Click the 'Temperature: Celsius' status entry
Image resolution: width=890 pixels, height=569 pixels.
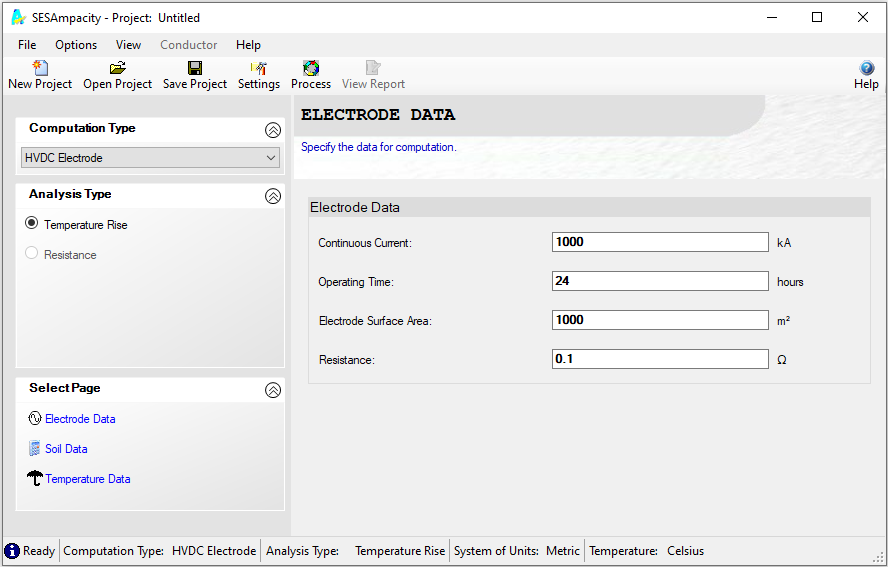pos(646,551)
